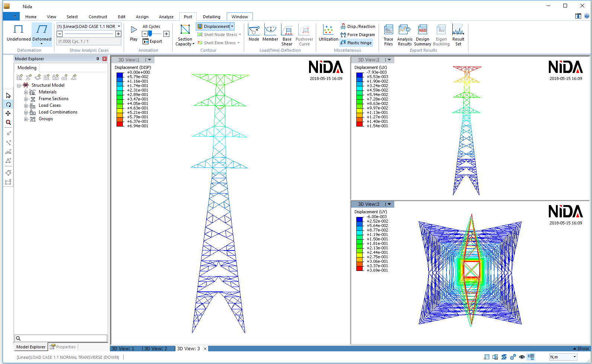Select the add diamond-shaped element tool
This screenshot has height=364, width=592.
[8, 173]
